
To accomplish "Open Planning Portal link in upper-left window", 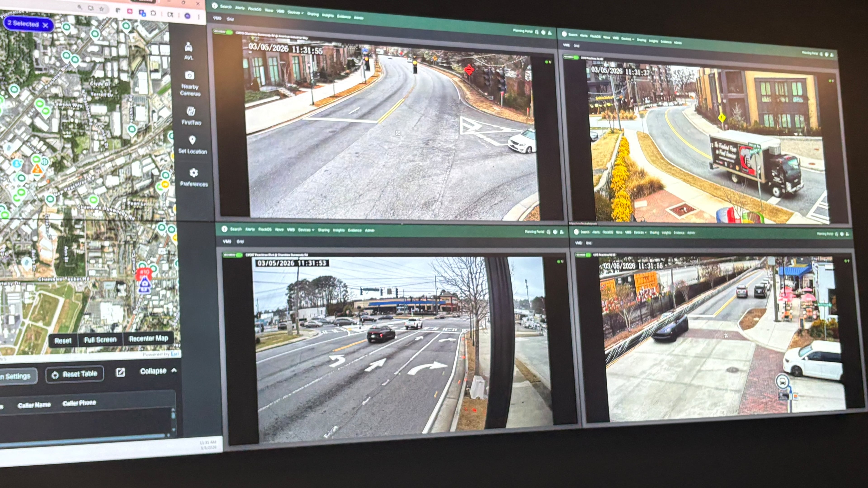I will 523,31.
